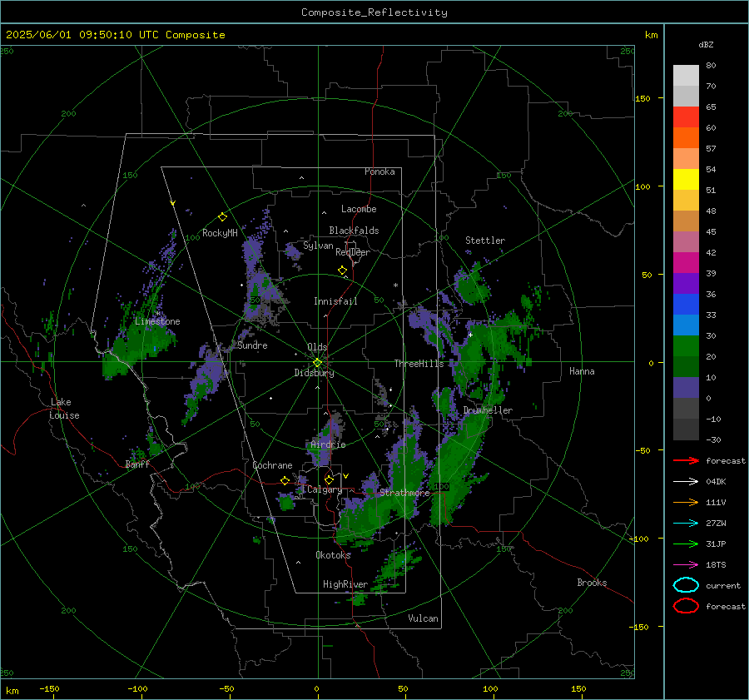Click the Brooks town label
The width and height of the screenshot is (749, 700).
(x=592, y=582)
